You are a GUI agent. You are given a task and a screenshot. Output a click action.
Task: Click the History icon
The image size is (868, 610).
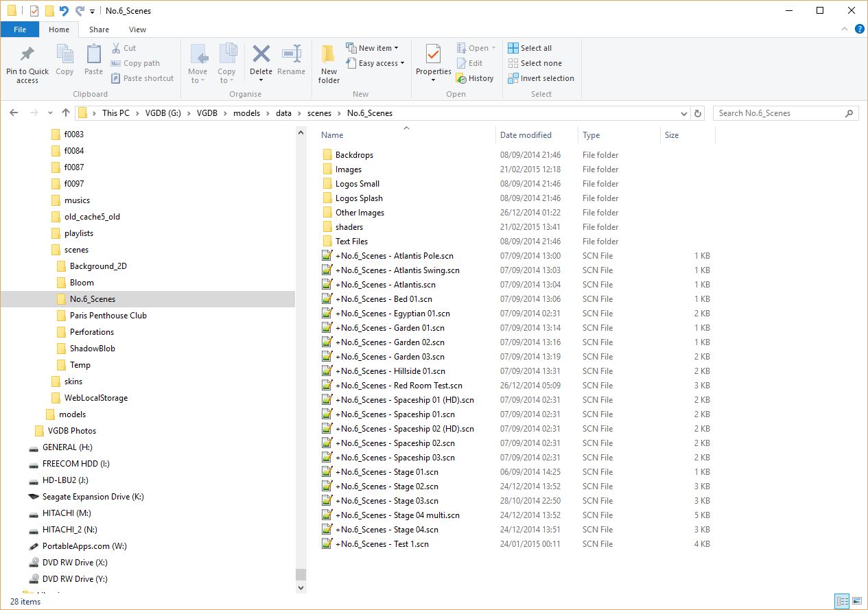click(x=474, y=78)
